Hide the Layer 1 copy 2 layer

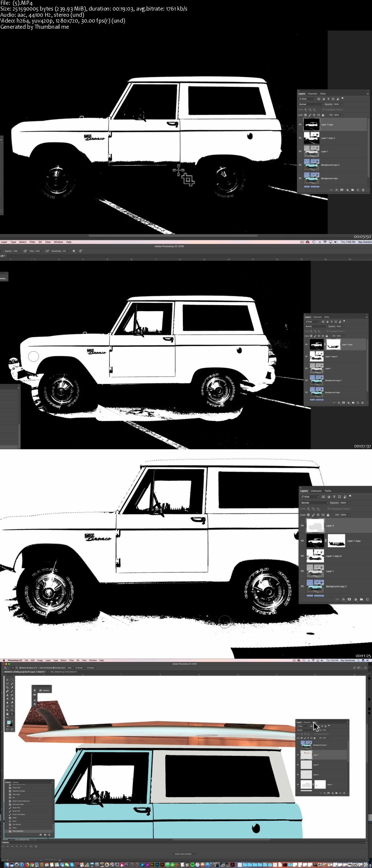pos(300,138)
